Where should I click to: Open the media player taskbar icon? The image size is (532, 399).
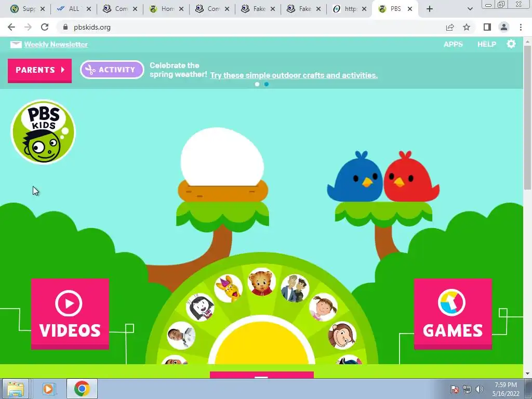click(48, 389)
